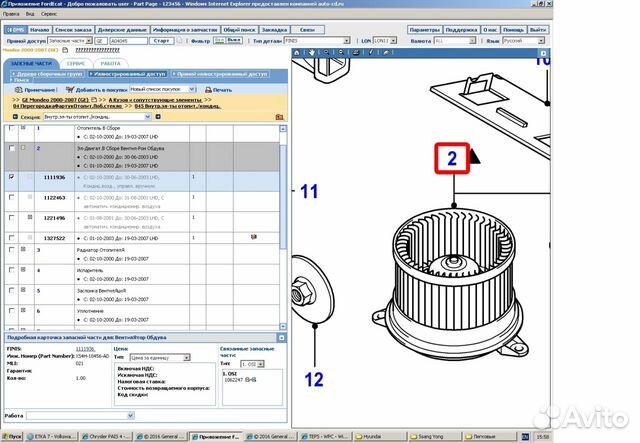The image size is (640, 443).
Task: Click the eraser icon in diagram toolbar
Action: pyautogui.click(x=386, y=52)
